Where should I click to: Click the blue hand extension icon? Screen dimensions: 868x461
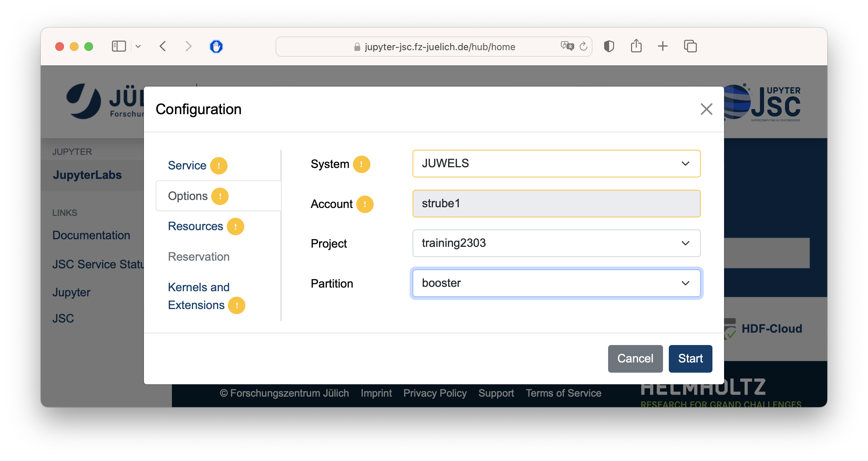coord(216,47)
